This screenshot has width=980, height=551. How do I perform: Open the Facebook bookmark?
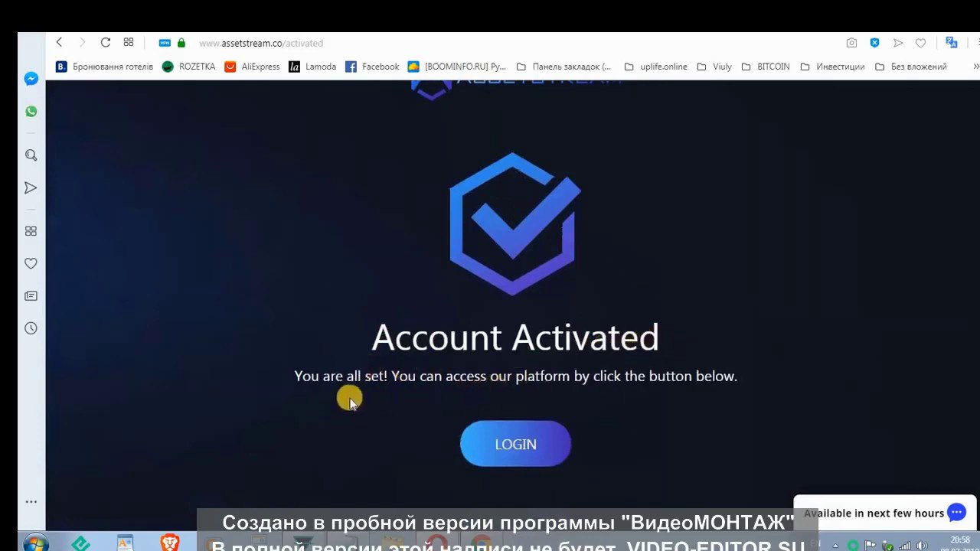click(372, 67)
